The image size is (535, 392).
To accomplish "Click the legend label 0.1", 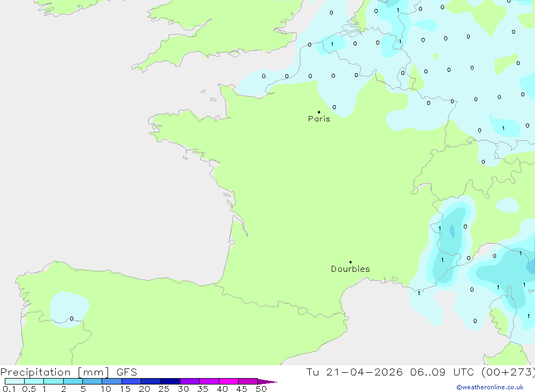I will (x=9, y=389).
